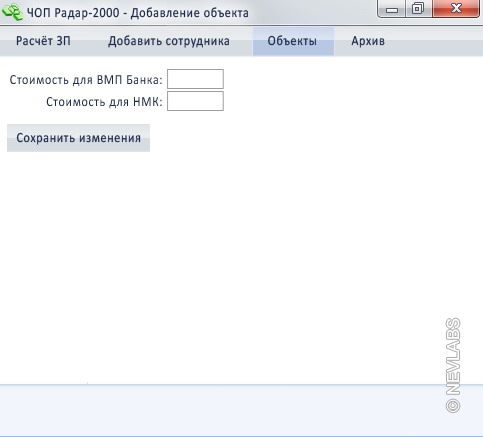
Task: Click into the Стоимость для НМК field
Action: (x=195, y=101)
